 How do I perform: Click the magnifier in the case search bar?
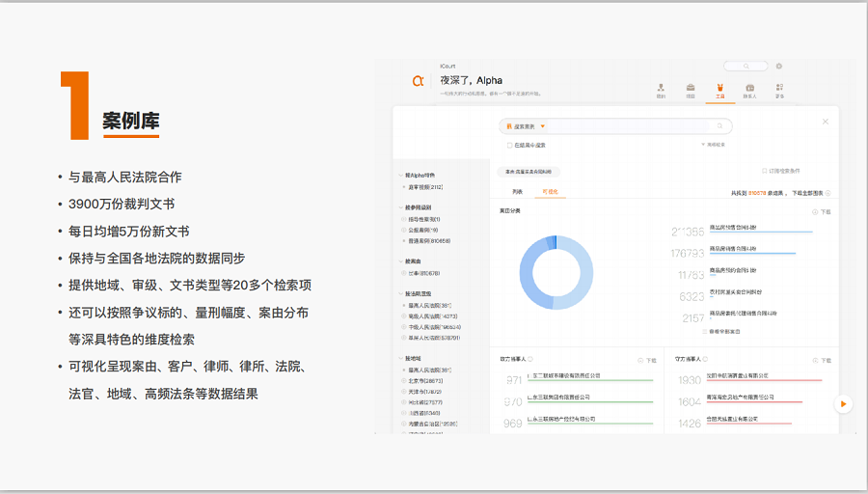tap(720, 126)
